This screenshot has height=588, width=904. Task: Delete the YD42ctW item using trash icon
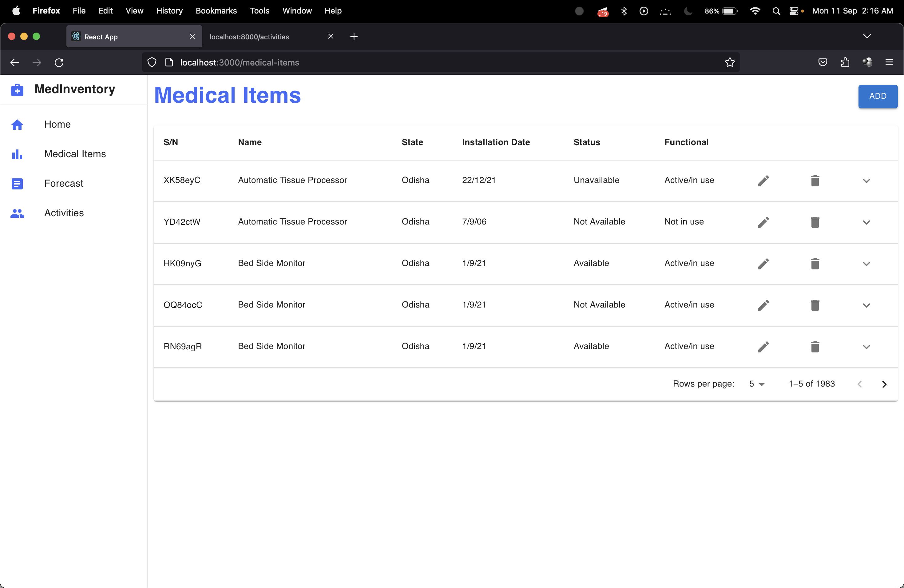815,222
